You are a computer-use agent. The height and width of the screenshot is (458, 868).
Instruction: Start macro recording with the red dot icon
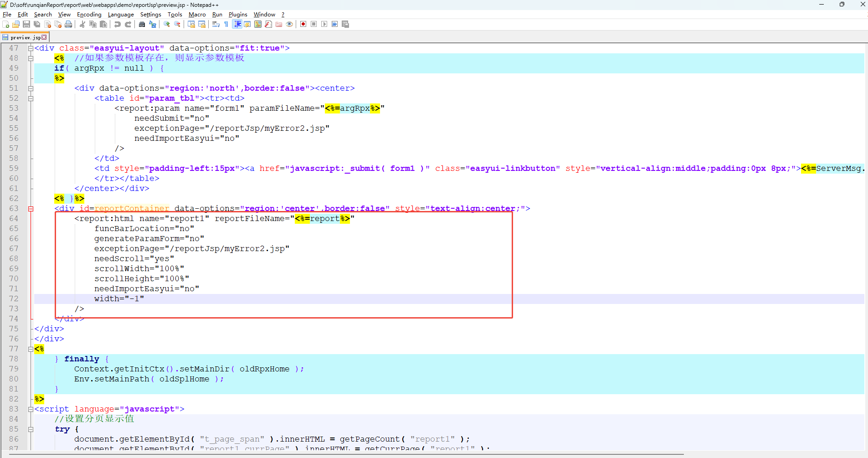click(x=303, y=24)
